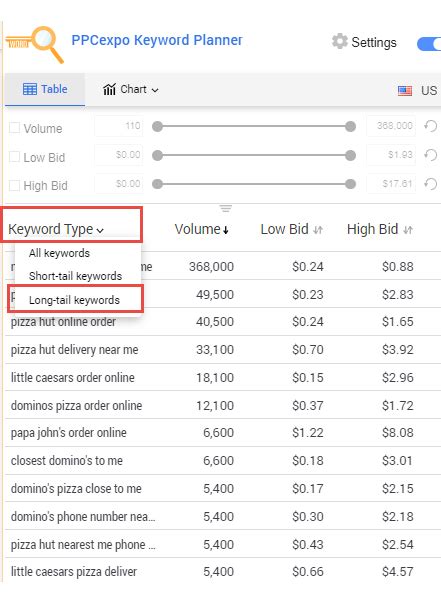Click the Volume slider right handle
Screen dimensions: 441x599
(x=350, y=126)
